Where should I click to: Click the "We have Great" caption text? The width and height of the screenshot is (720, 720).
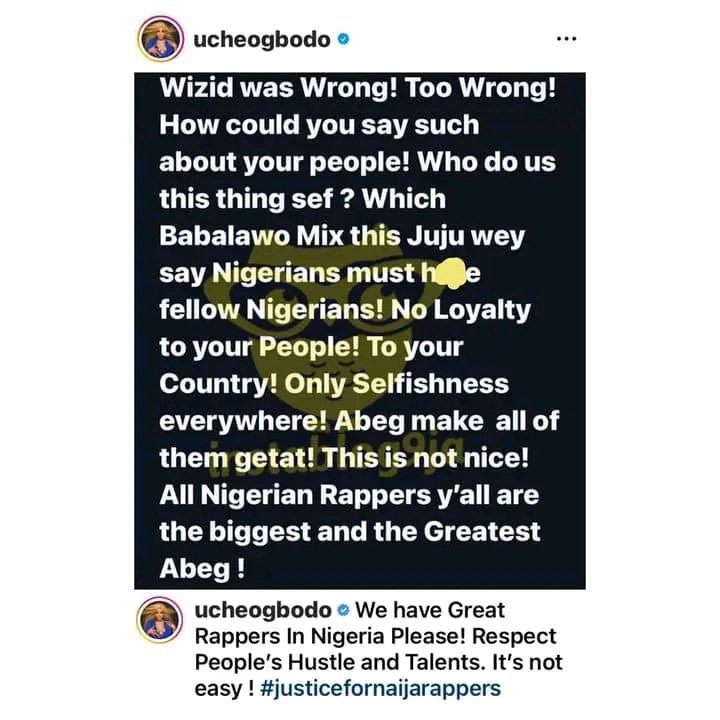point(430,611)
